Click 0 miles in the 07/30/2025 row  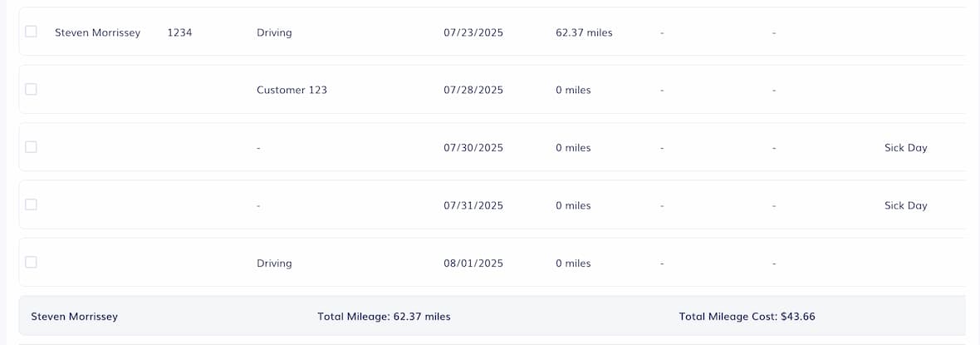coord(573,148)
